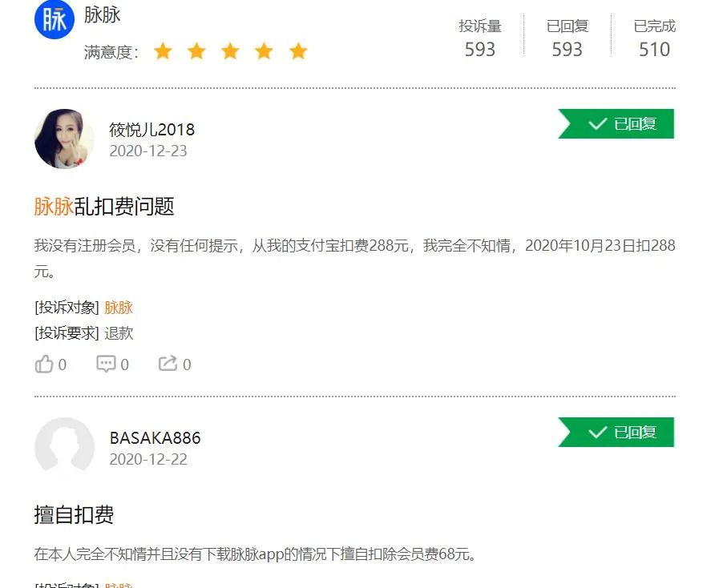
Task: Click the username BASAKA886
Action: [x=155, y=438]
